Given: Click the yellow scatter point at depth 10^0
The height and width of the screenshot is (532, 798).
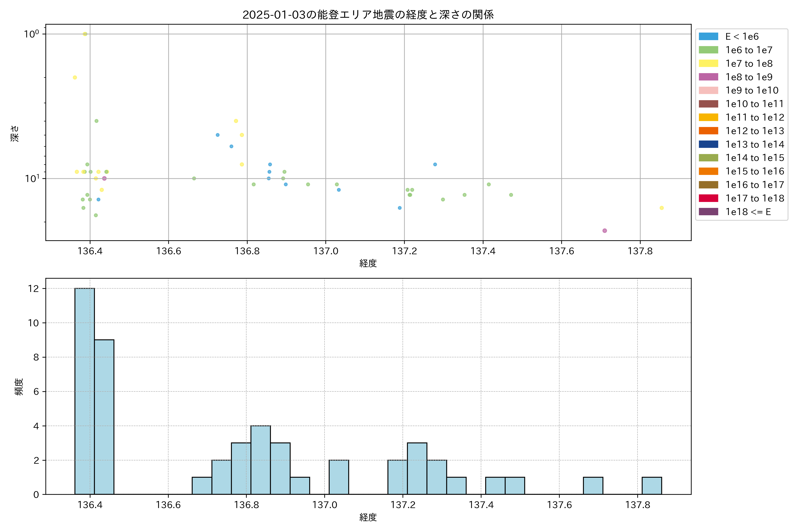Looking at the screenshot, I should click(x=85, y=34).
